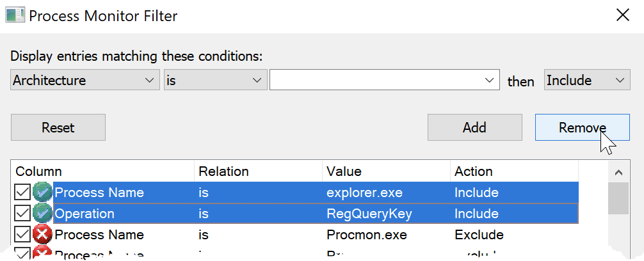Image resolution: width=644 pixels, height=261 pixels.
Task: Open the 'is' relation dropdown
Action: [216, 80]
